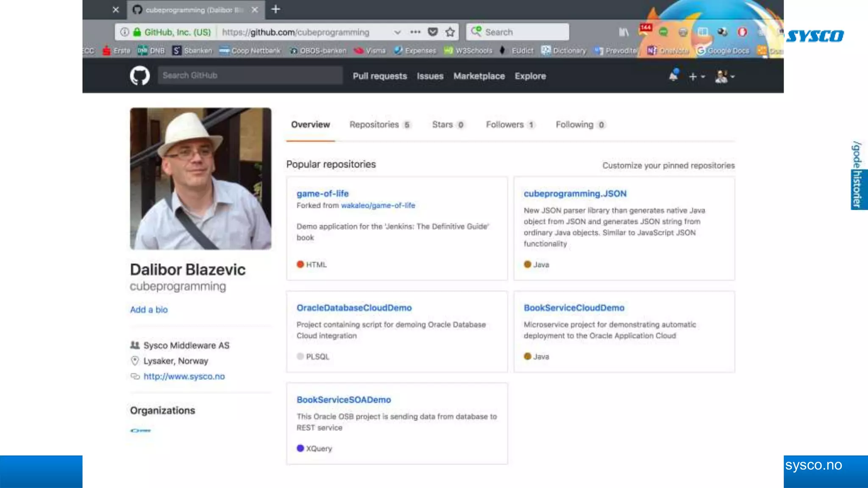Click the Sysco organization logo
868x488 pixels.
141,430
